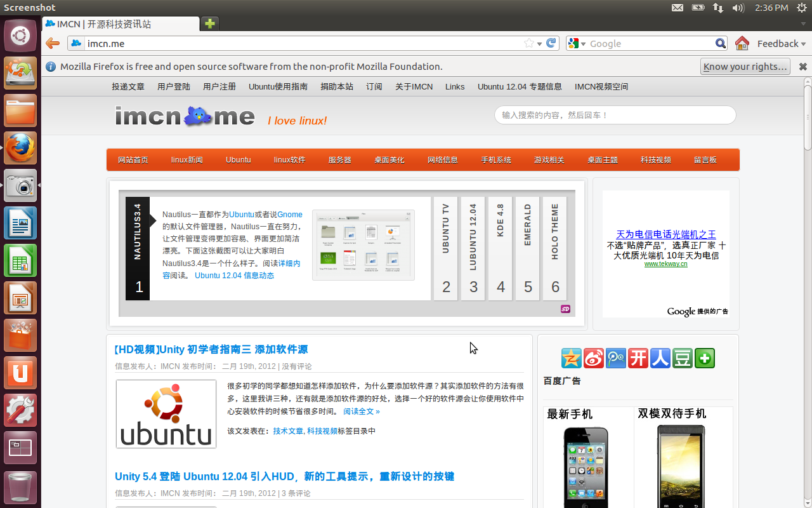
Task: Click the Firefox icon in the launcher
Action: pyautogui.click(x=20, y=148)
